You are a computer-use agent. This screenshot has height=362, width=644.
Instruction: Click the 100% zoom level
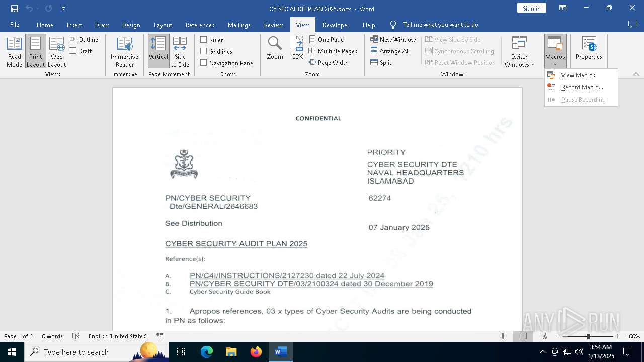pyautogui.click(x=633, y=336)
